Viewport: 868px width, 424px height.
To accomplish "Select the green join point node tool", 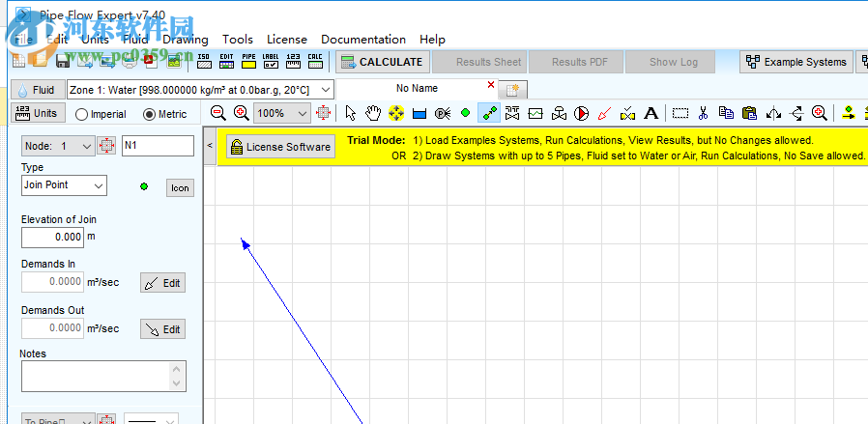I will coord(466,113).
